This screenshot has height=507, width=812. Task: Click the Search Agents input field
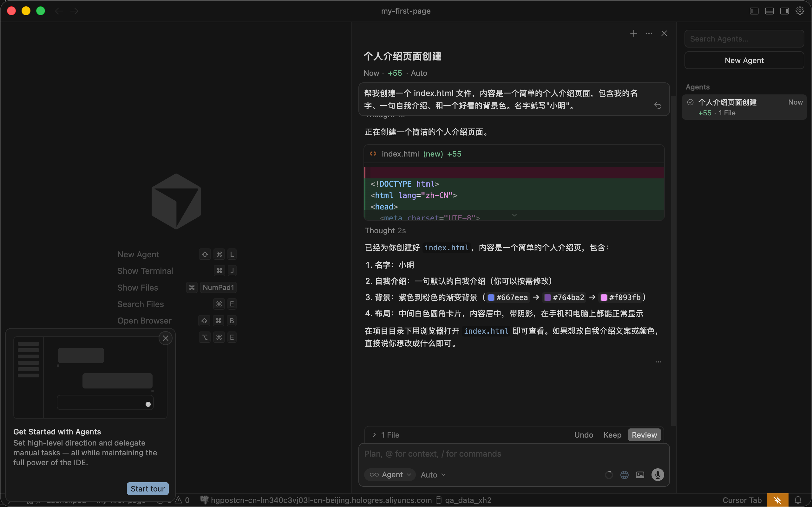coord(743,39)
